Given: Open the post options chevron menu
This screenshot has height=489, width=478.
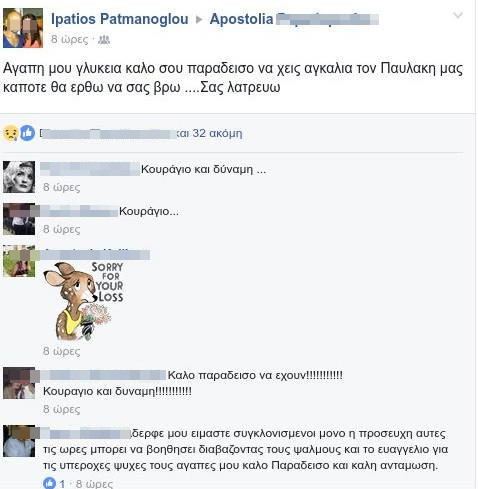Looking at the screenshot, I should tap(458, 15).
